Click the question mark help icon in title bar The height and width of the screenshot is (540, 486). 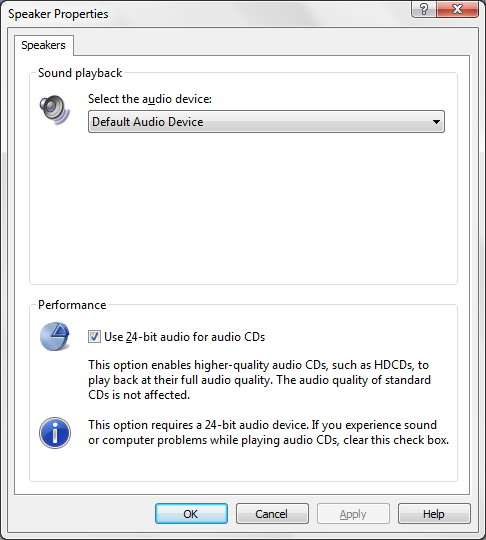424,9
